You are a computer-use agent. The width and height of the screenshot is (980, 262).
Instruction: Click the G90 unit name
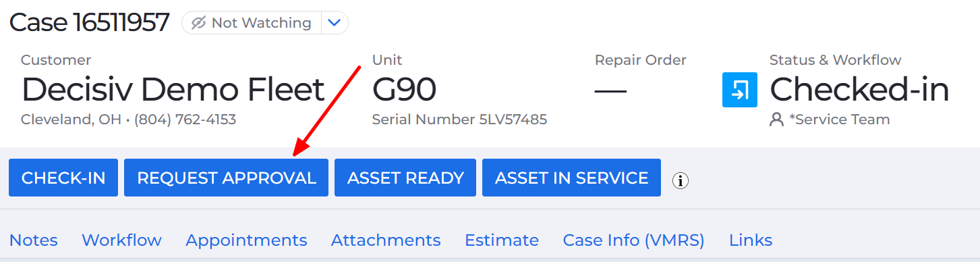tap(404, 90)
